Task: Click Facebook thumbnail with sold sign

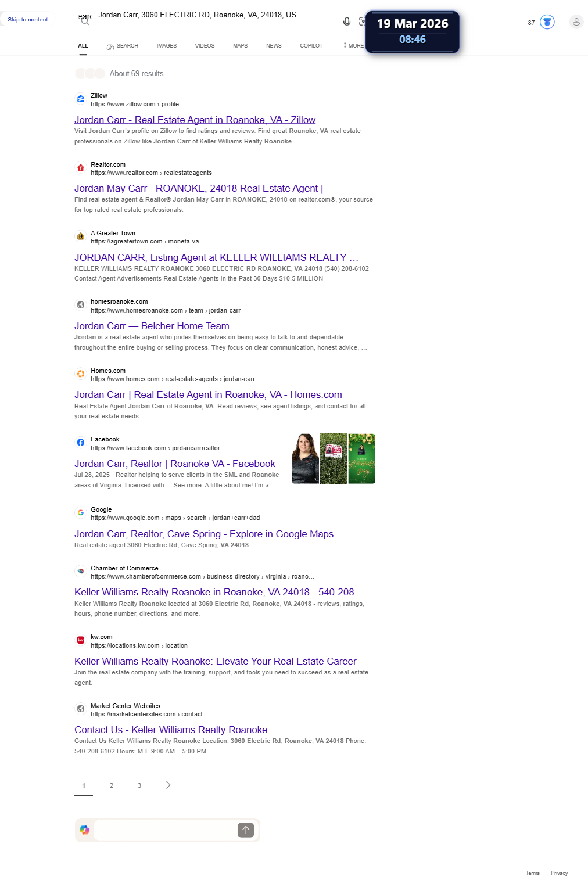Action: click(x=334, y=458)
